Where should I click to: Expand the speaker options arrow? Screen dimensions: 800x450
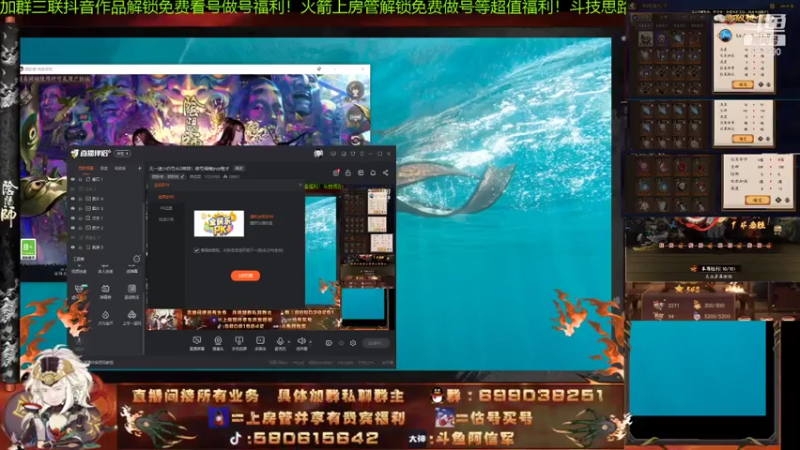[x=310, y=342]
